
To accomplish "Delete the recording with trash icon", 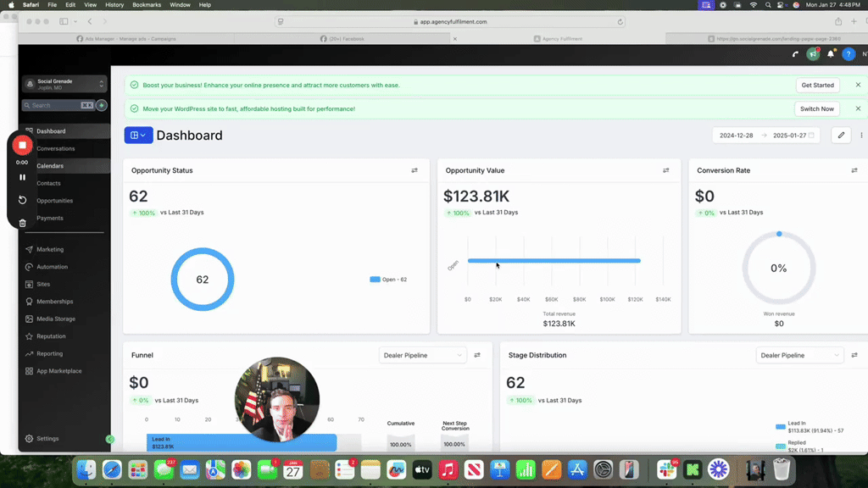I will 22,223.
